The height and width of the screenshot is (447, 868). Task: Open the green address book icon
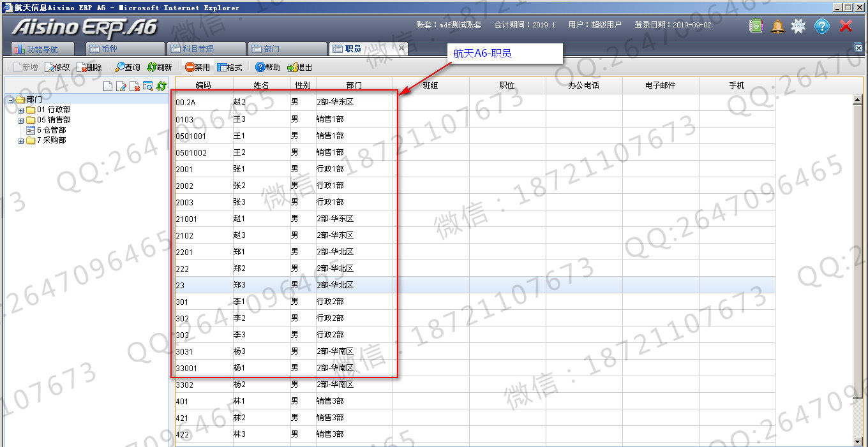pos(756,26)
